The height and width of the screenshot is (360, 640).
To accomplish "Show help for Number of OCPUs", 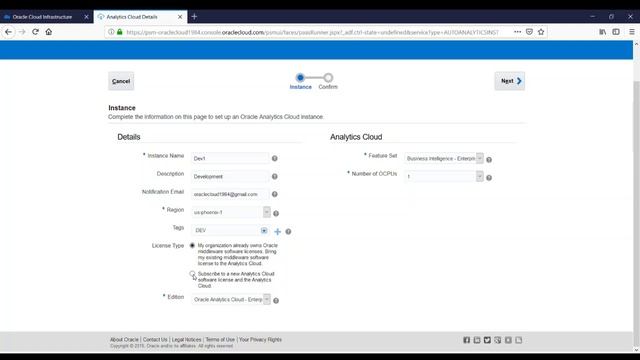I will (x=489, y=178).
